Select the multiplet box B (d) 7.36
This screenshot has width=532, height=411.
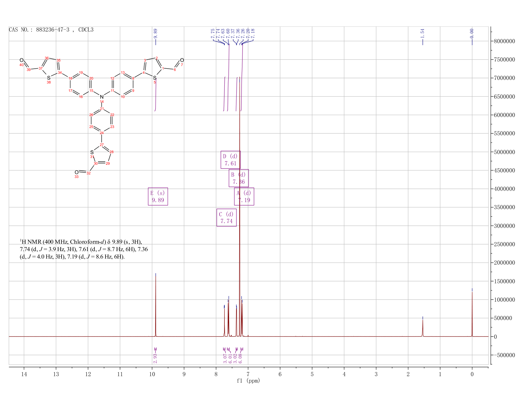pos(239,178)
